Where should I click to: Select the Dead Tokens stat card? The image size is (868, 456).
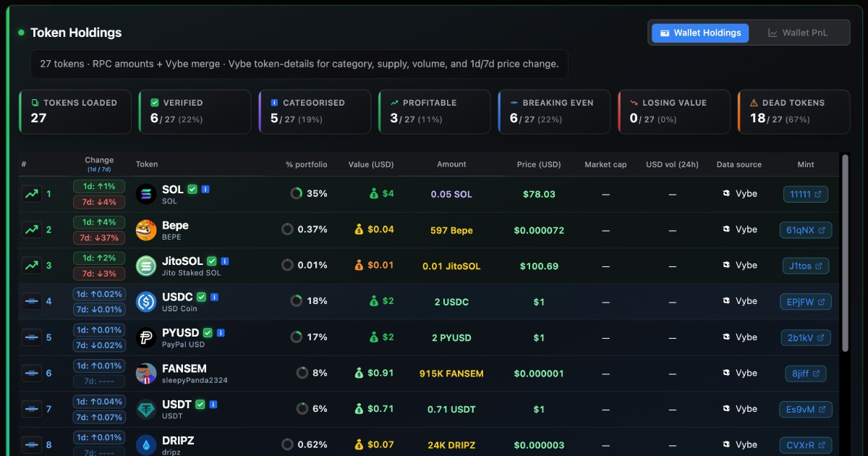coord(793,111)
